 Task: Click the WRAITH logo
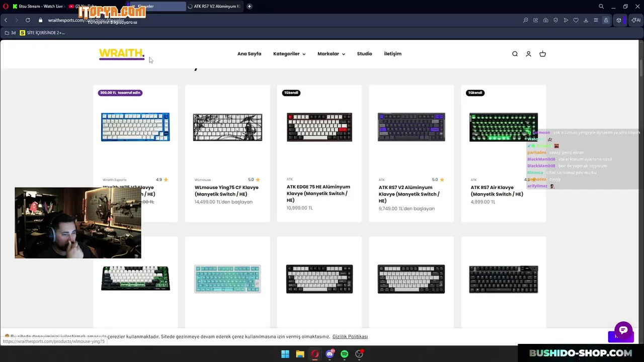(x=122, y=54)
